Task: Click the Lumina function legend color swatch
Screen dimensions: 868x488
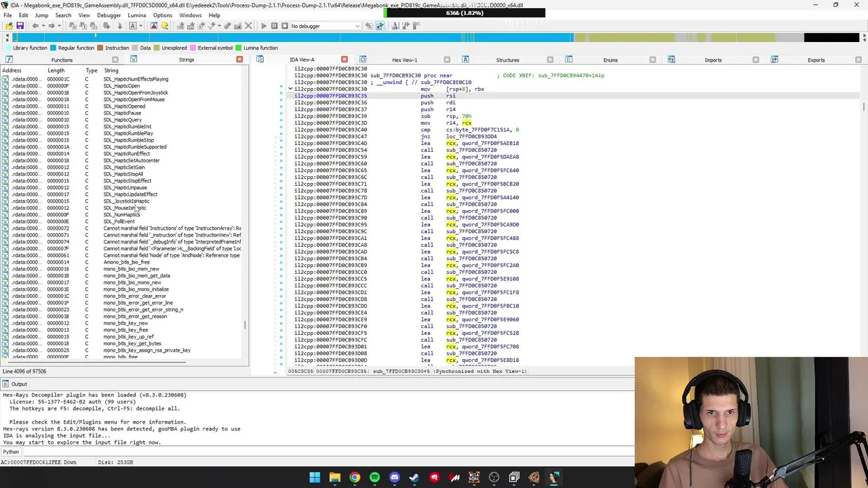Action: [238, 48]
